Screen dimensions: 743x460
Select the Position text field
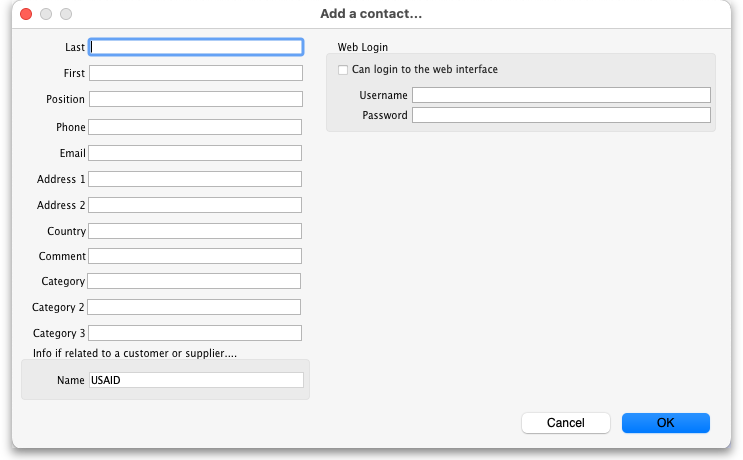point(196,99)
